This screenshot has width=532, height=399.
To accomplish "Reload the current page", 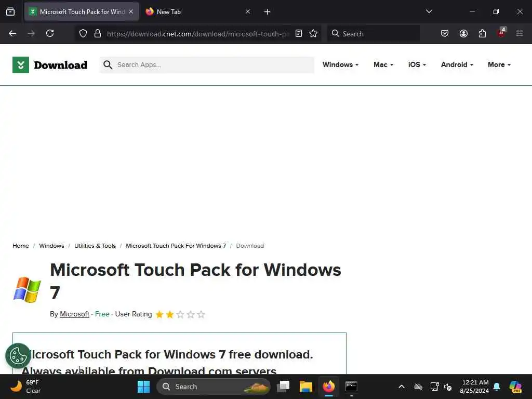I will (x=50, y=34).
